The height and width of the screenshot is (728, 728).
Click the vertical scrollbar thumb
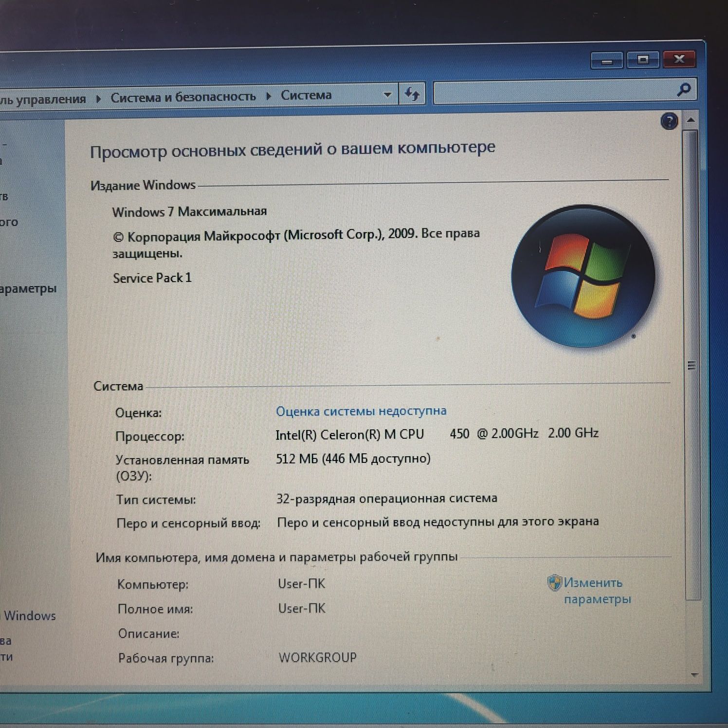[692, 365]
